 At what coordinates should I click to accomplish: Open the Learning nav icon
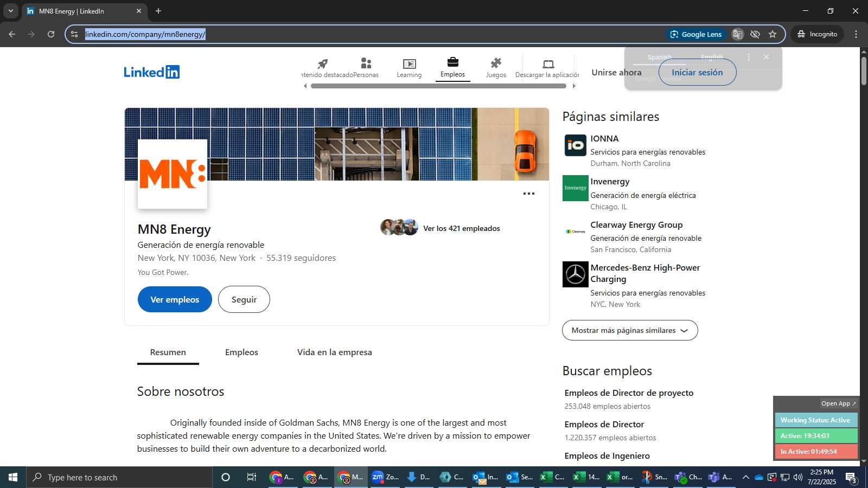pos(409,68)
